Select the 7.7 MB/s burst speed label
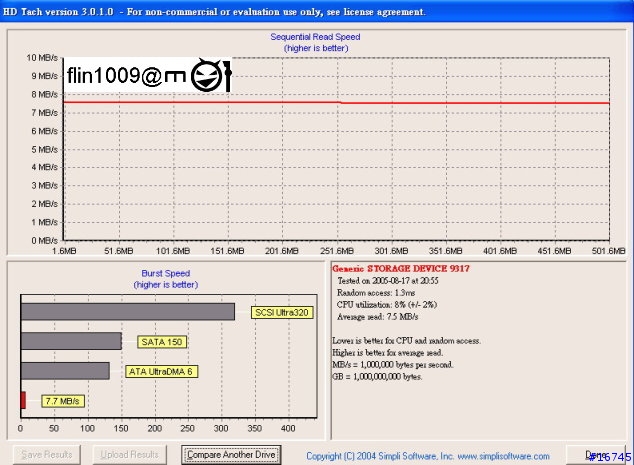This screenshot has height=465, width=634. pyautogui.click(x=63, y=401)
